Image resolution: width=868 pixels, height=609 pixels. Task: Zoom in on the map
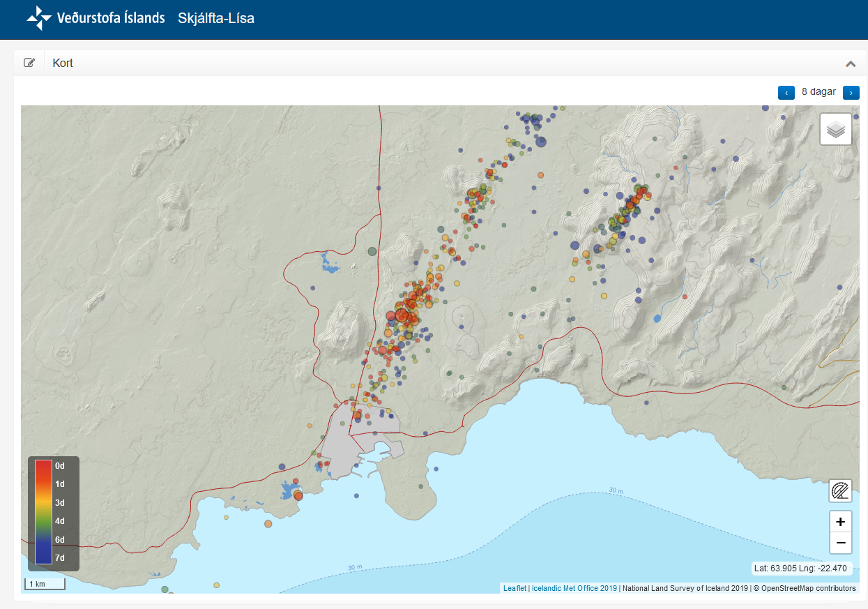(x=840, y=522)
